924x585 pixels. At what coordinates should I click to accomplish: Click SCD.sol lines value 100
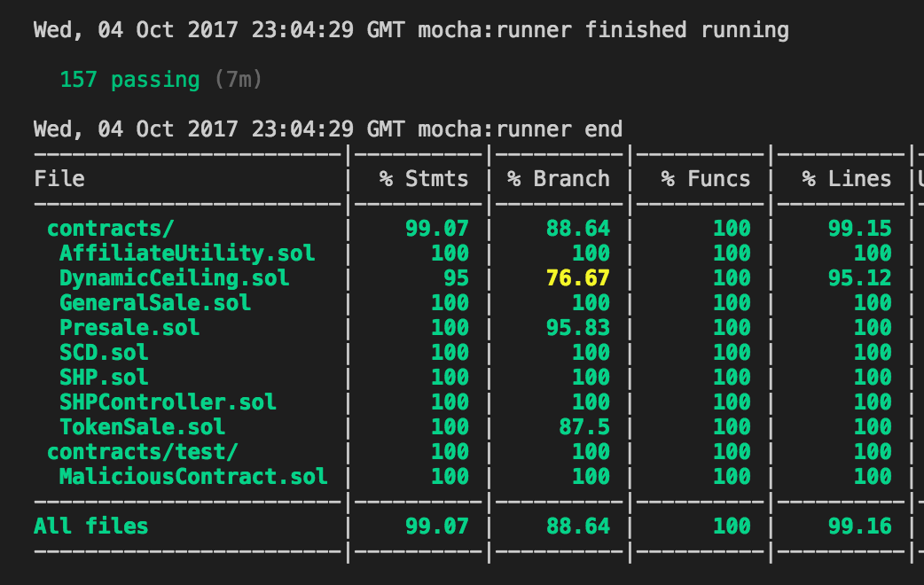tap(873, 352)
